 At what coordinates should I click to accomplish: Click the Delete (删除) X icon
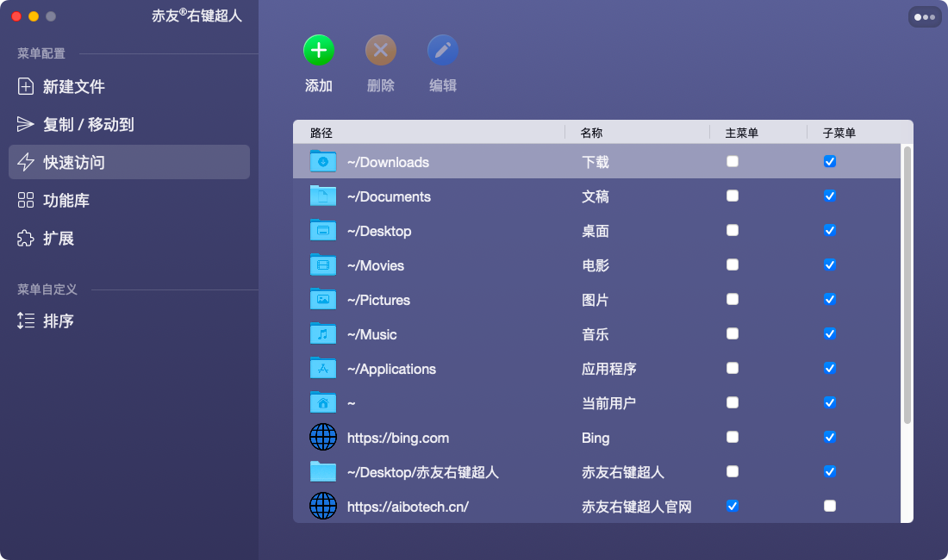coord(381,50)
